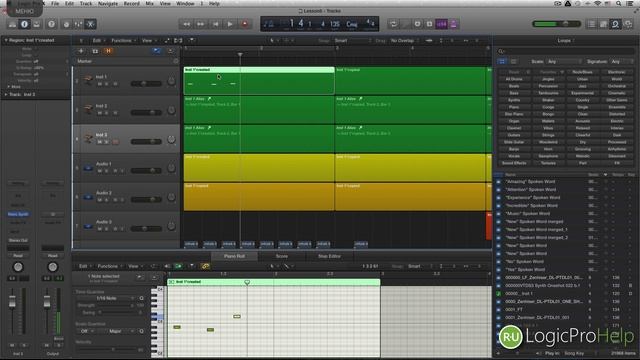Open the Mix menu

pyautogui.click(x=149, y=3)
